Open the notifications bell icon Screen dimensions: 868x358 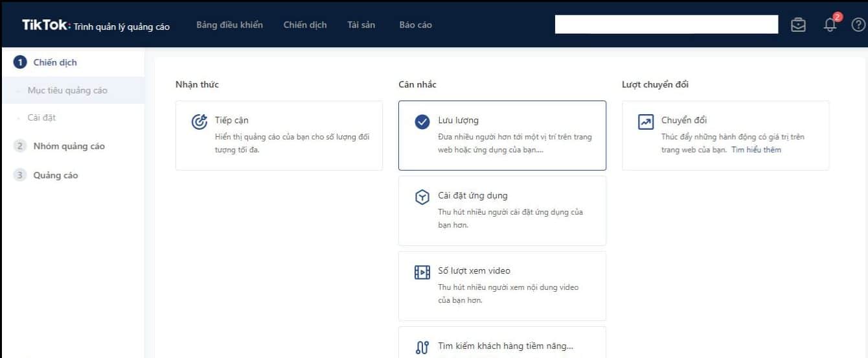coord(830,25)
